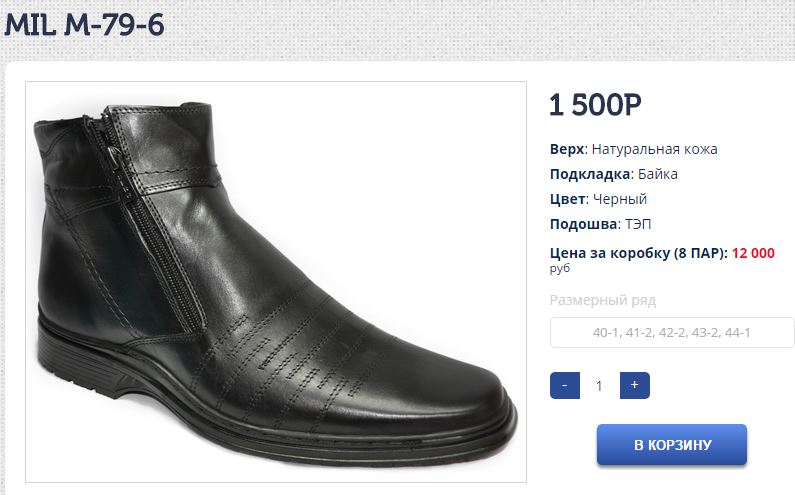The width and height of the screenshot is (795, 495).
Task: Click the MIL M-79-6 product title
Action: 84,25
